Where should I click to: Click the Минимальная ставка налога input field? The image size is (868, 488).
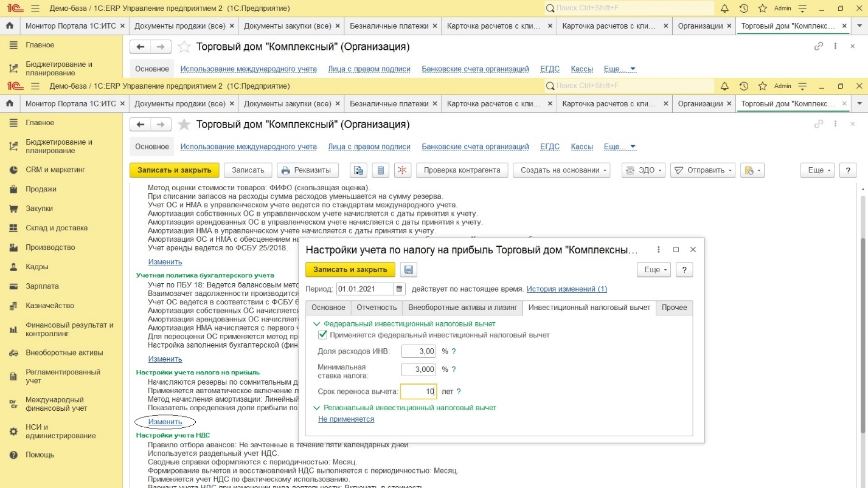pyautogui.click(x=418, y=369)
